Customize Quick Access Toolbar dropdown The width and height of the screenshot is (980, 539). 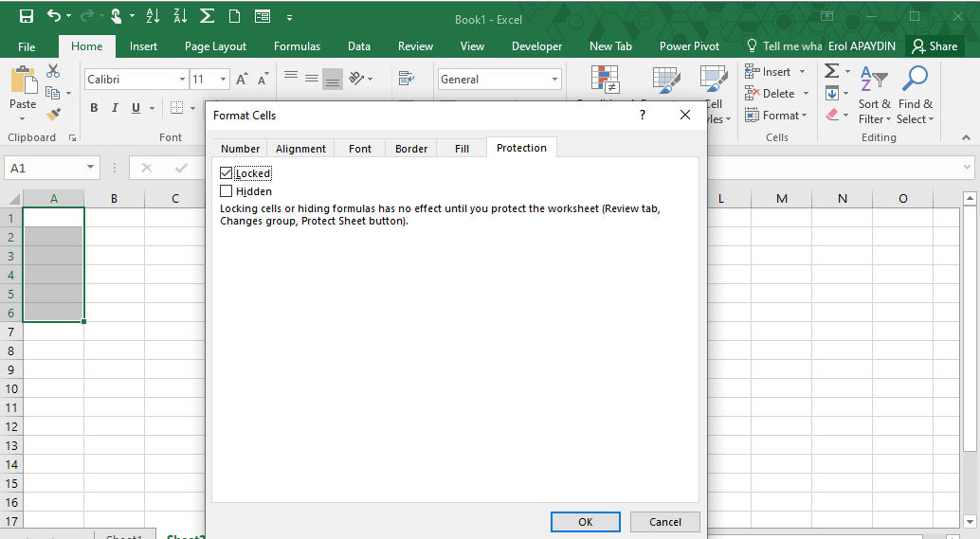289,17
